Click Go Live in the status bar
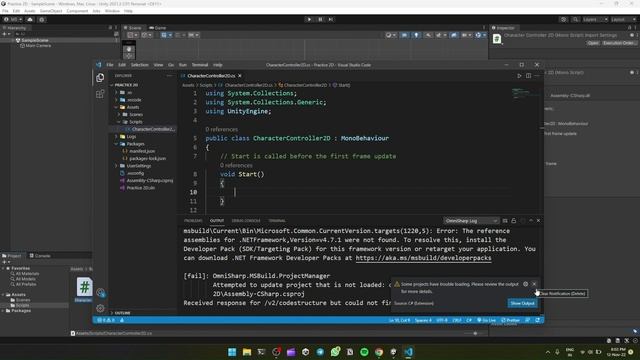 point(486,320)
